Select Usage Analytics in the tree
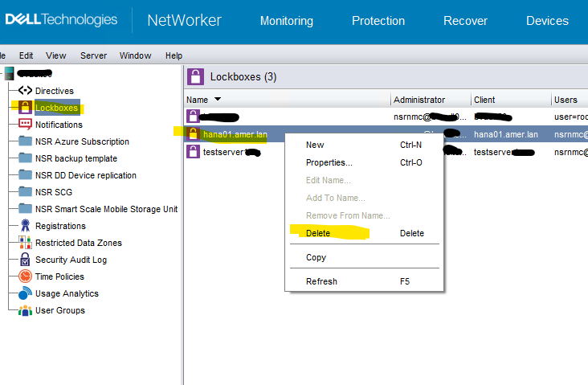Image resolution: width=588 pixels, height=385 pixels. coord(67,293)
